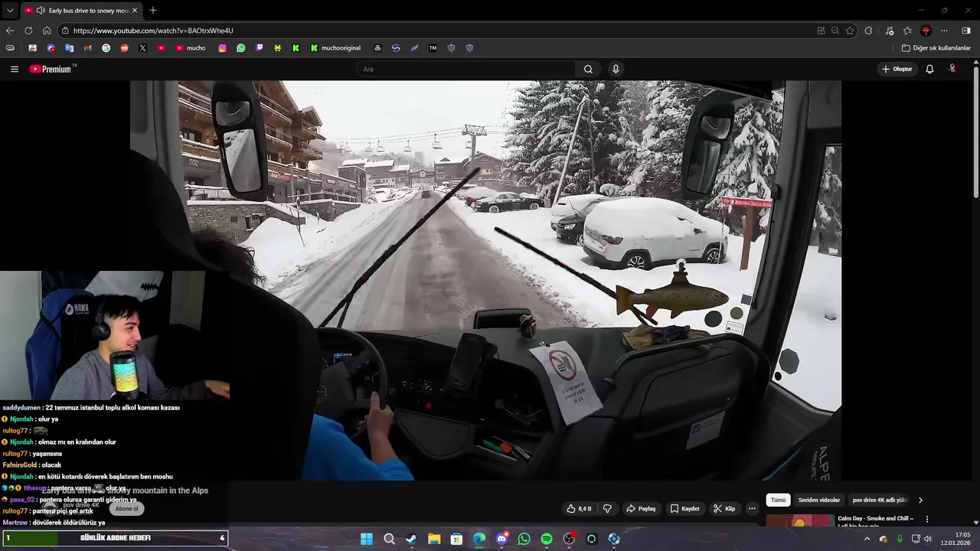
Task: Open options for Calm Day video suggestion
Action: tap(927, 519)
